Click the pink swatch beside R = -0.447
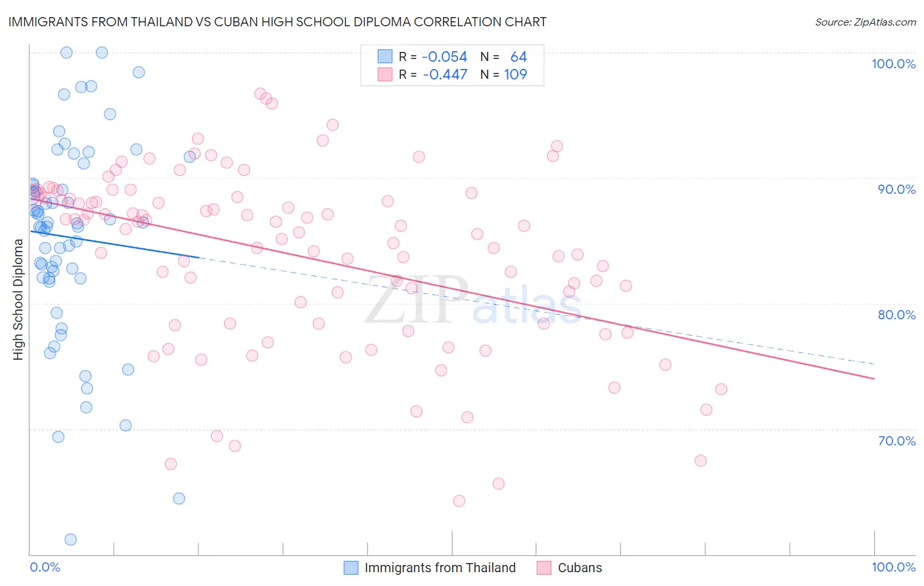 (x=385, y=74)
